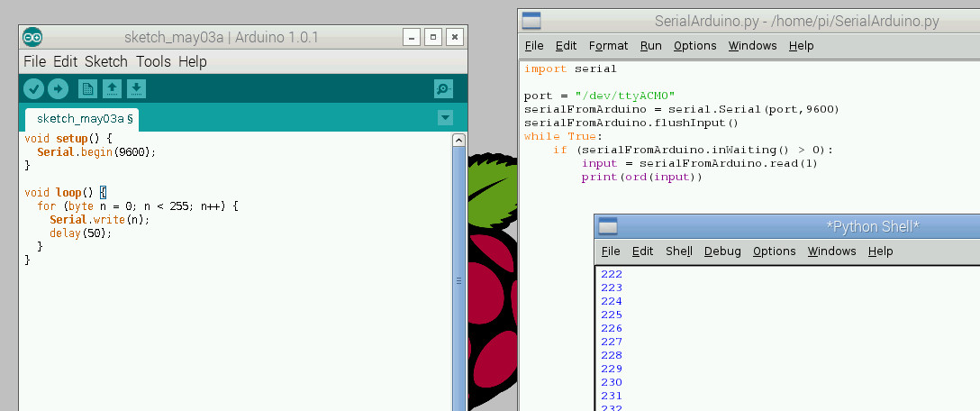Viewport: 980px width, 411px height.
Task: Open the Arduino Help menu
Action: tap(193, 62)
